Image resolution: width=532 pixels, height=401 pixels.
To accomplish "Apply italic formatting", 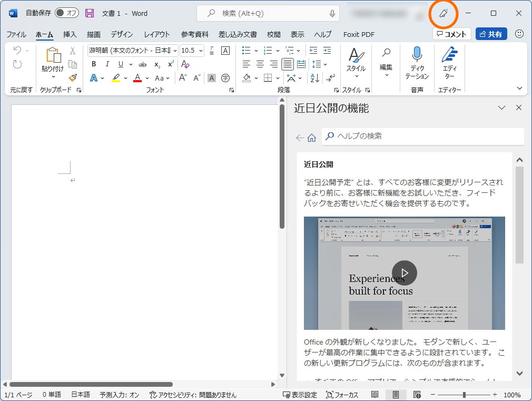I will pos(107,64).
